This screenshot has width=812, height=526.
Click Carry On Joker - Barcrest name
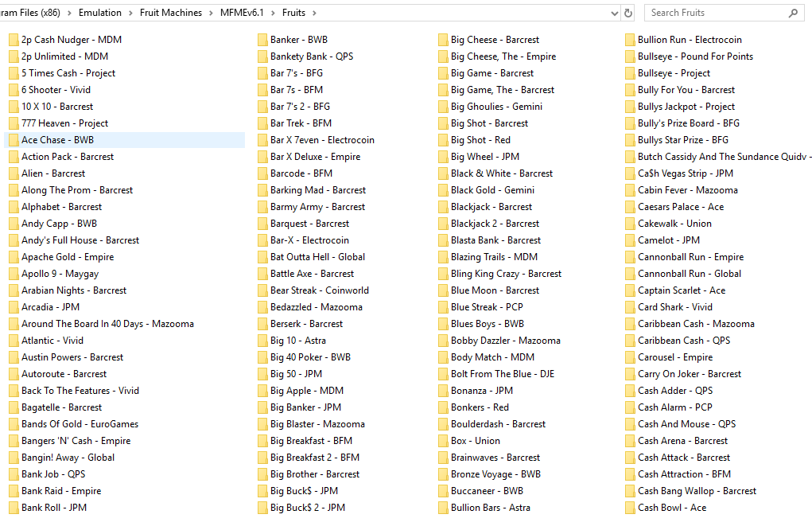pos(690,374)
